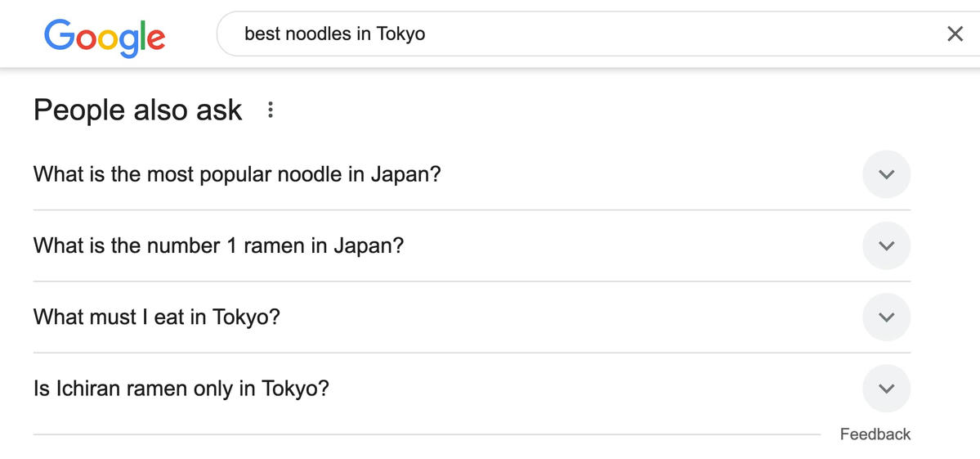Click the People also ask heading
This screenshot has height=459, width=980.
[137, 110]
